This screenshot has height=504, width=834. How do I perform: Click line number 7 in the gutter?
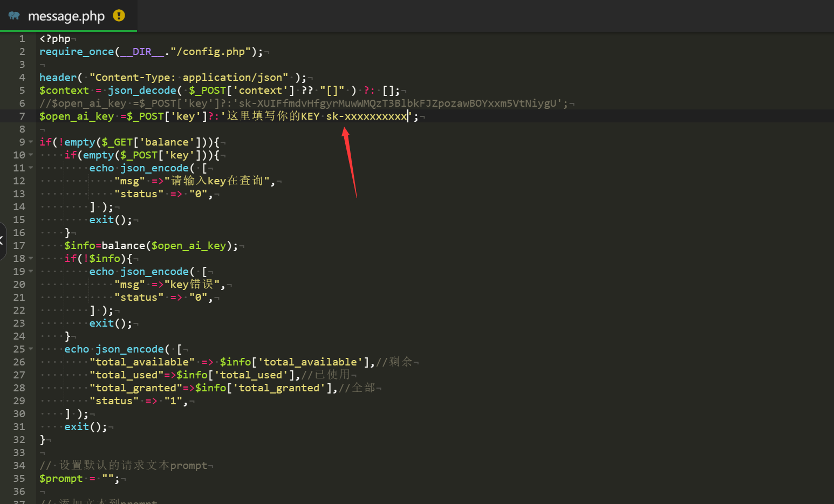click(x=22, y=116)
